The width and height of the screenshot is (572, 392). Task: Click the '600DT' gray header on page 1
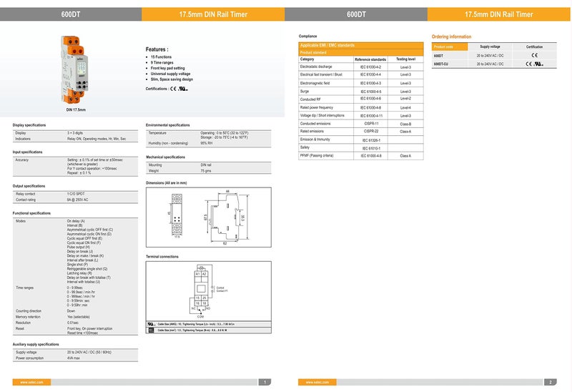[71, 14]
